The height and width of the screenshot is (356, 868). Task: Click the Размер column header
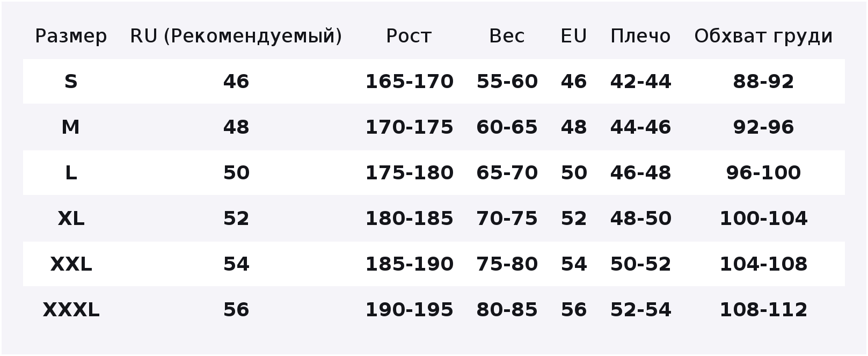click(x=71, y=36)
